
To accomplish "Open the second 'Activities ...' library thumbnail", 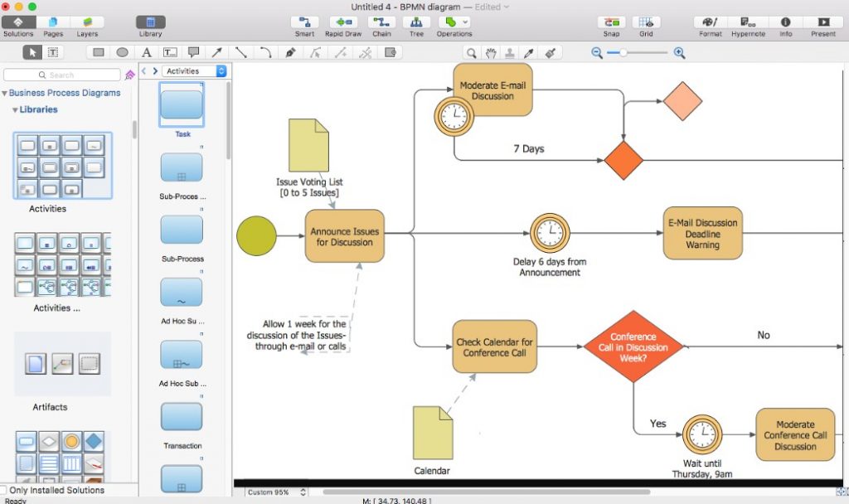I will tap(62, 264).
